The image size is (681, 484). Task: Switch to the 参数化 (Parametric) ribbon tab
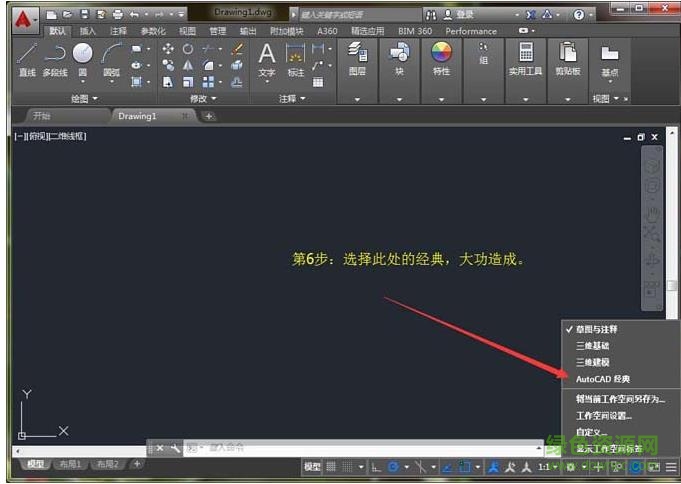tap(153, 31)
